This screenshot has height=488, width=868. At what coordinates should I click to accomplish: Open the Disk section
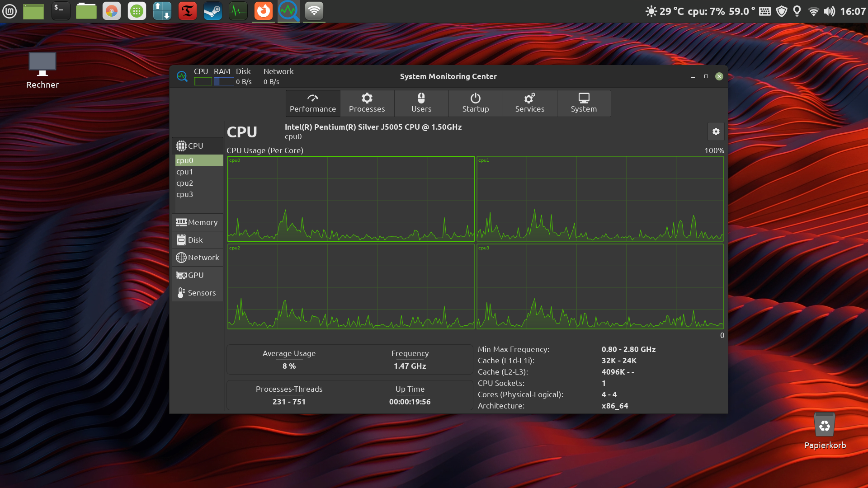198,240
